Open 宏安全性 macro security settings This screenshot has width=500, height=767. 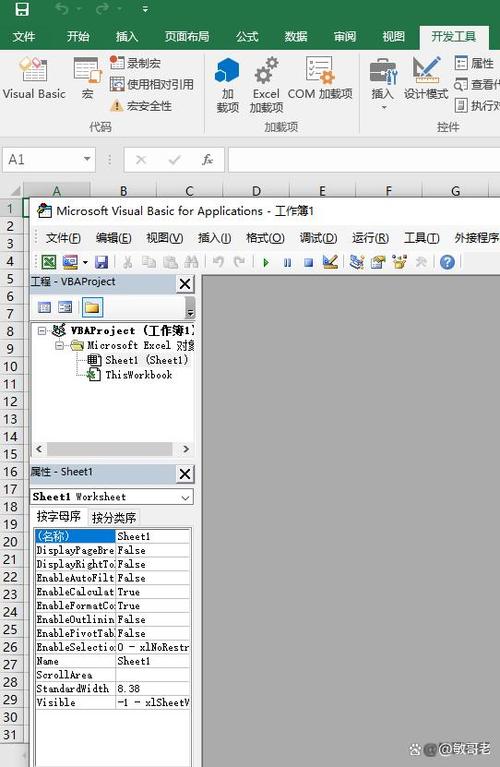pos(141,106)
